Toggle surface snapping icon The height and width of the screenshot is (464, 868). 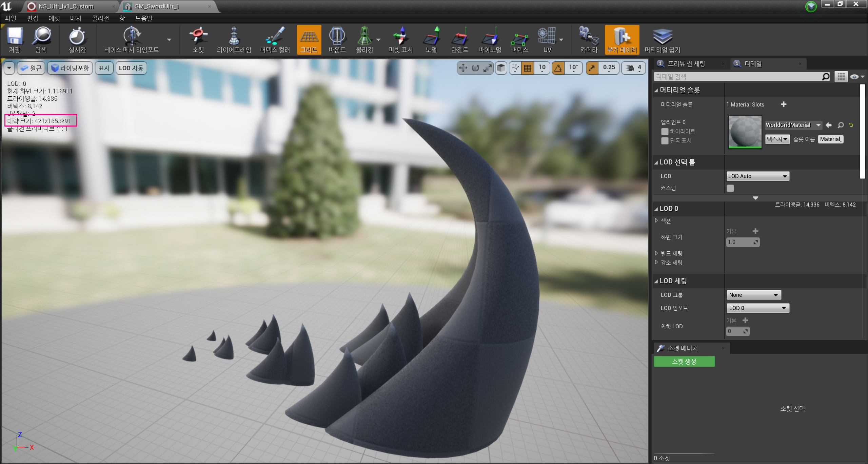(x=515, y=68)
